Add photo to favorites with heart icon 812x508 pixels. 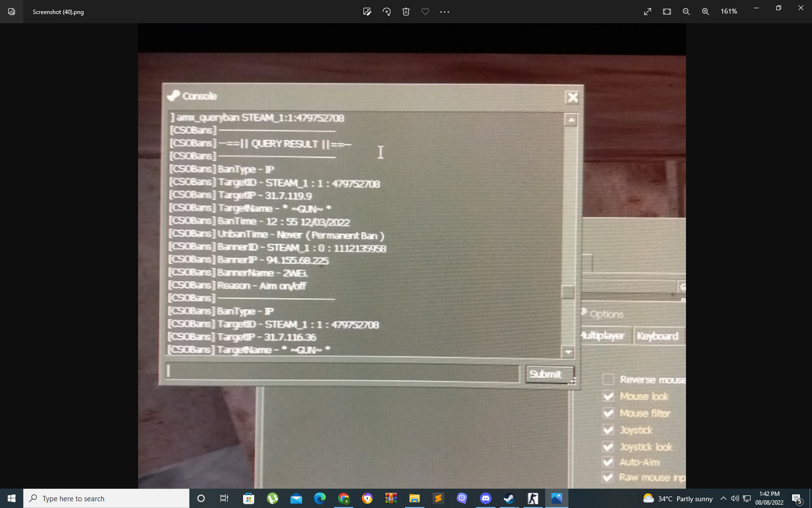(x=425, y=12)
